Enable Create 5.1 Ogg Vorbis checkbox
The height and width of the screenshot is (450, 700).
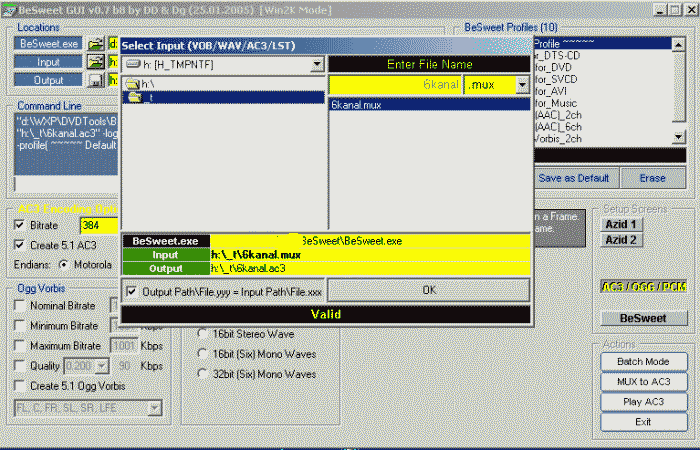pyautogui.click(x=21, y=385)
